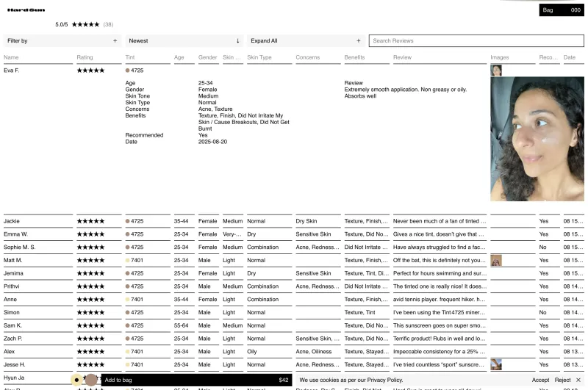Screen dimensions: 588x390
Task: Open the Newest sort dropdown
Action: tap(184, 41)
